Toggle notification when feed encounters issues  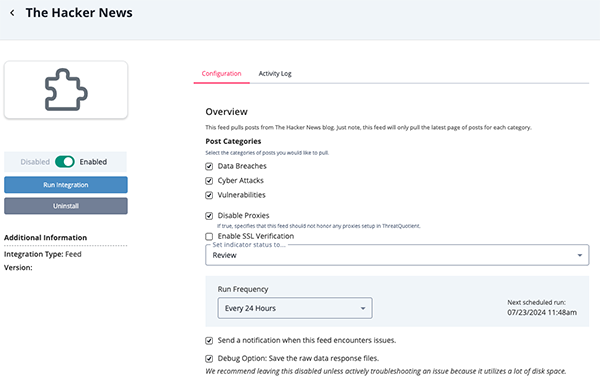pyautogui.click(x=209, y=341)
